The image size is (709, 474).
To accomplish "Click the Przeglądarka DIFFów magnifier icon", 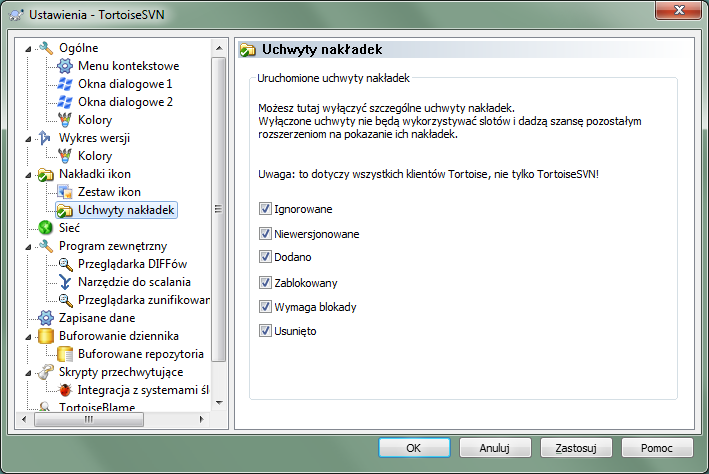I will (65, 264).
